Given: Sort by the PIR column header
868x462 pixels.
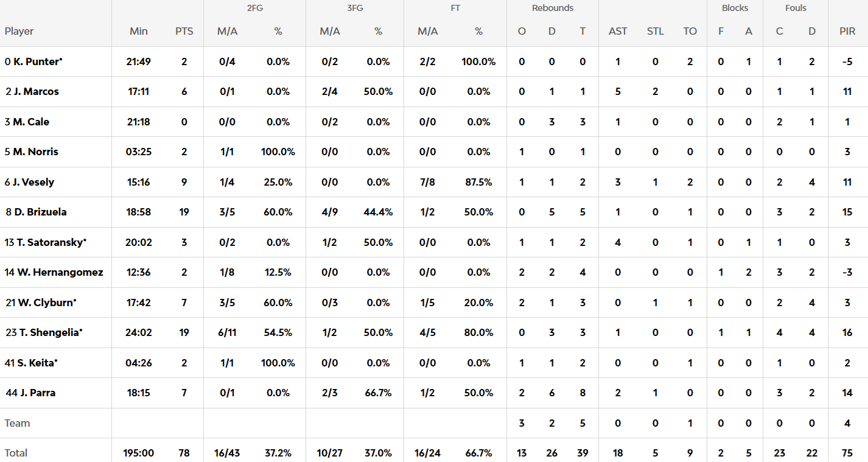Looking at the screenshot, I should [x=847, y=31].
